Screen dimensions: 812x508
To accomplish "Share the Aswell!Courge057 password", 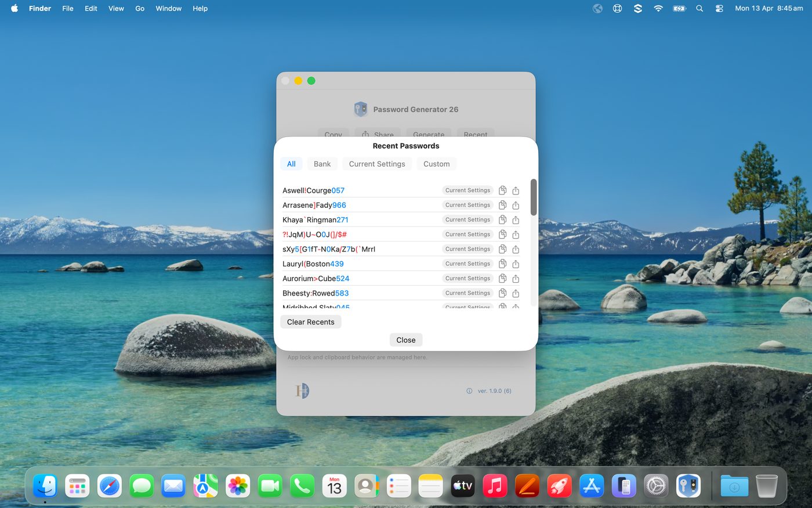I will (x=516, y=190).
